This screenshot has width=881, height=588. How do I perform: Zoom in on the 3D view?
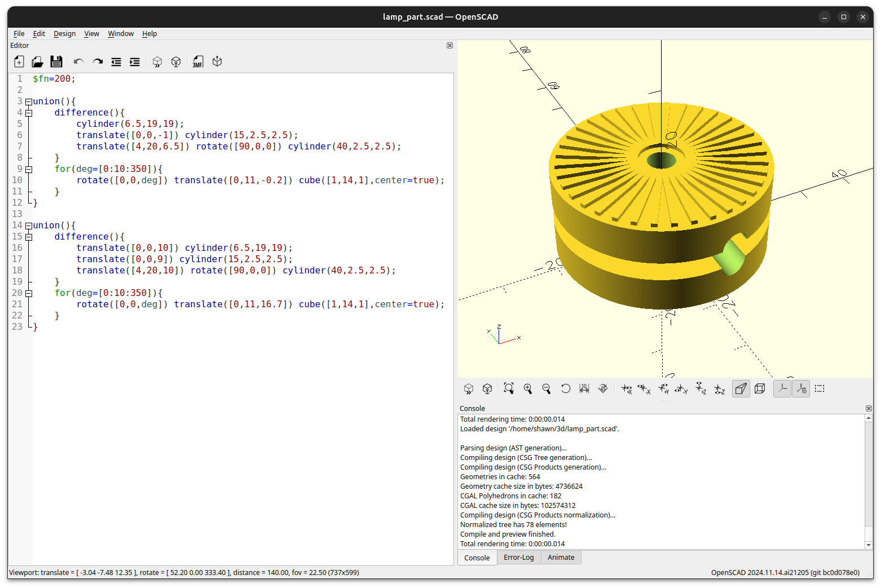click(528, 388)
